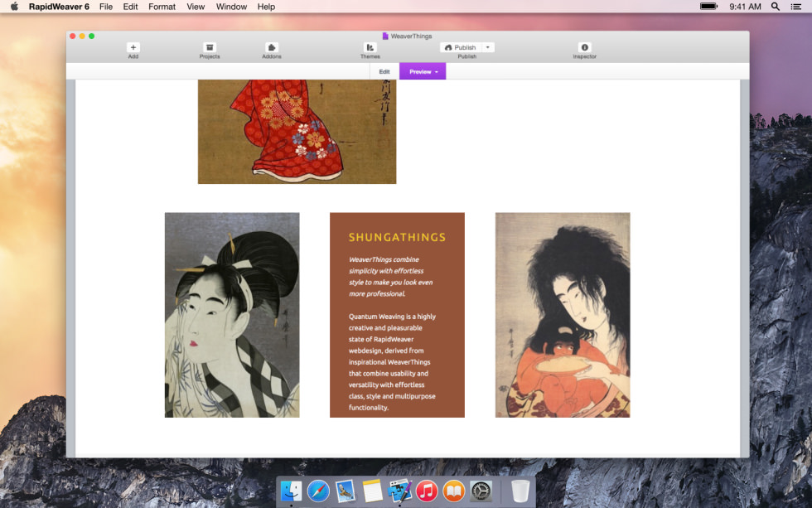Viewport: 812px width, 508px height.
Task: Open the Mail stamp icon in Dock
Action: 345,491
